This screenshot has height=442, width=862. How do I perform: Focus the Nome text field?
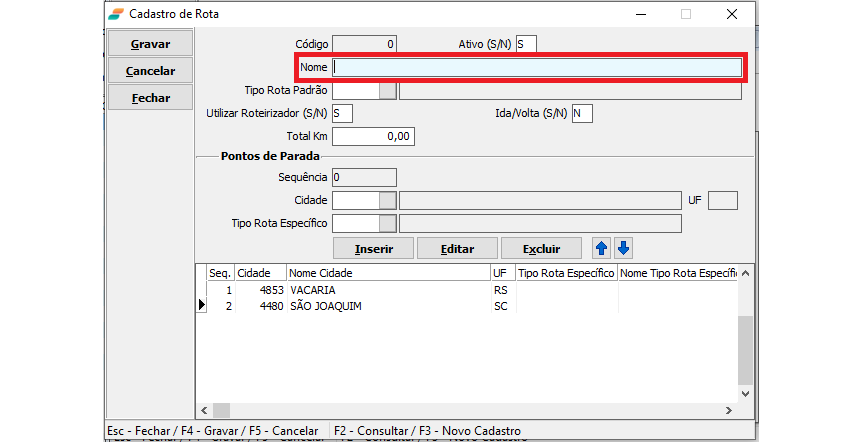click(x=537, y=67)
